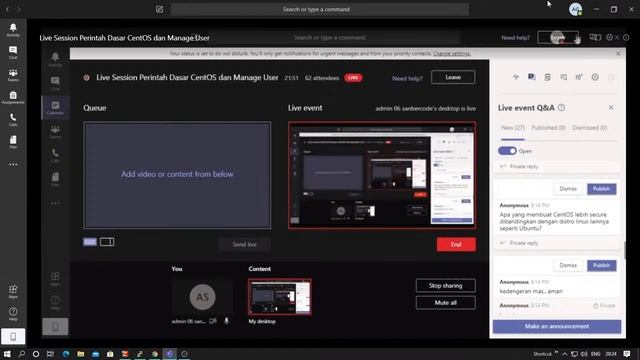640x360 pixels.
Task: Click Leave button in the event header
Action: [453, 77]
